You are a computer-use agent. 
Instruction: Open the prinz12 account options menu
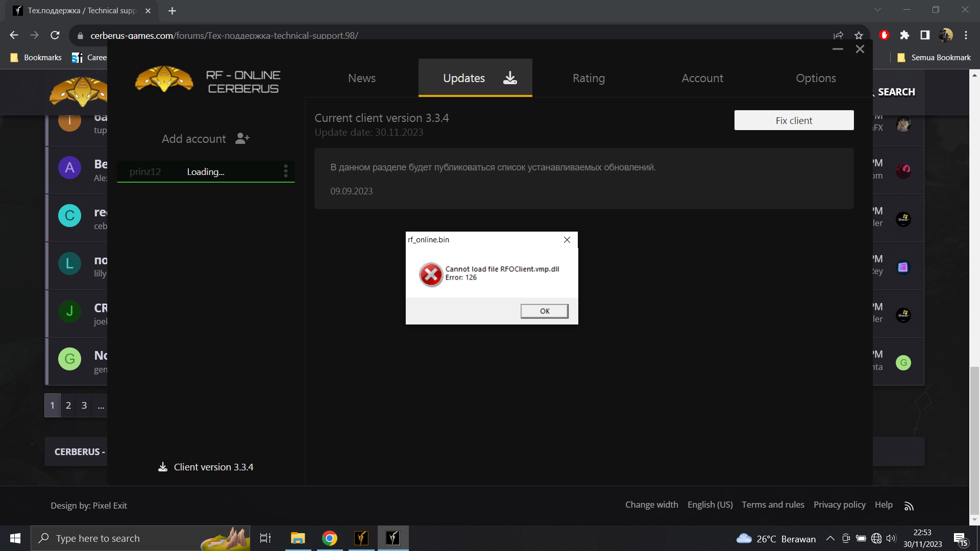pos(286,171)
